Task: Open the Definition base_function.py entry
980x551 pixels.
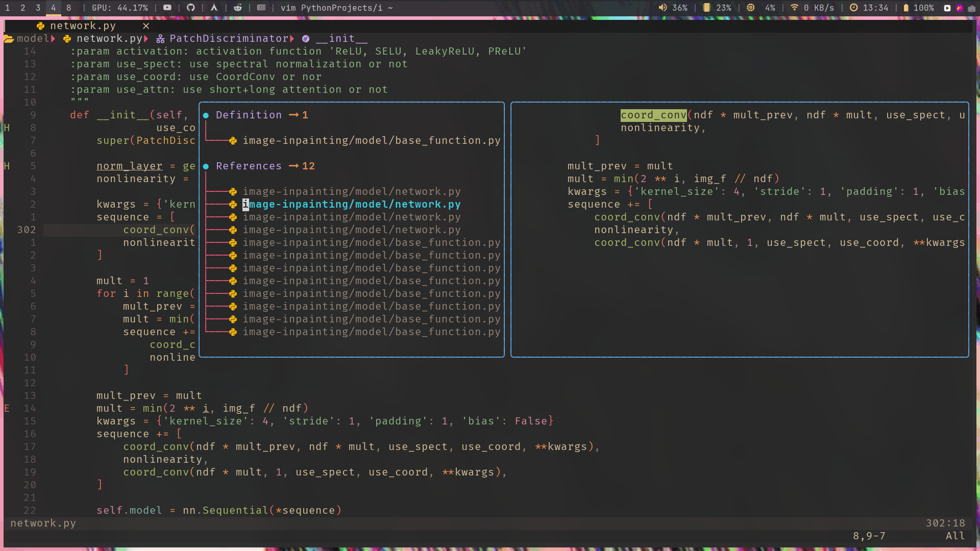Action: (371, 141)
